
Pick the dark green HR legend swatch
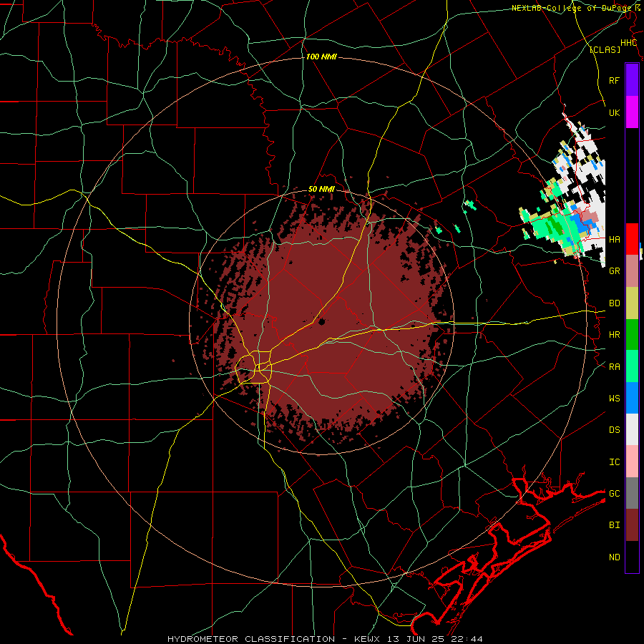click(x=632, y=335)
